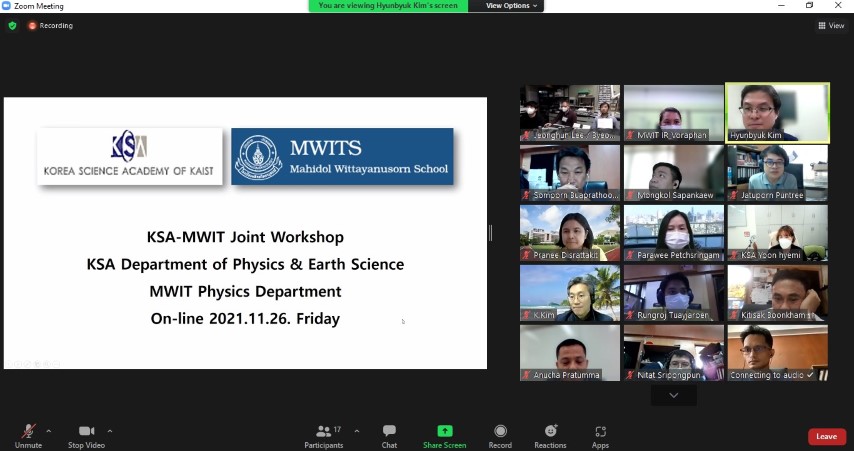Click the Zoom Meeting title bar icon

click(x=6, y=6)
